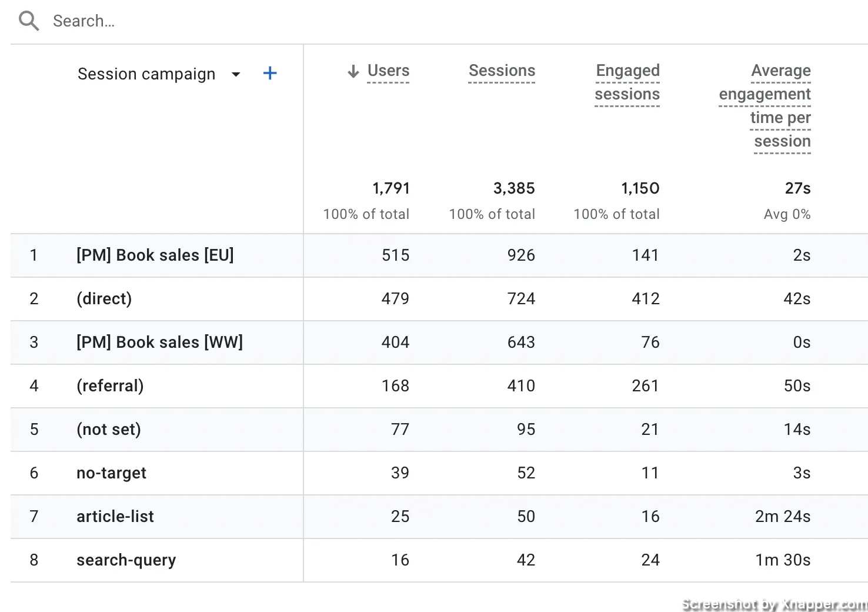
Task: Click Users value 479 for direct
Action: click(396, 299)
